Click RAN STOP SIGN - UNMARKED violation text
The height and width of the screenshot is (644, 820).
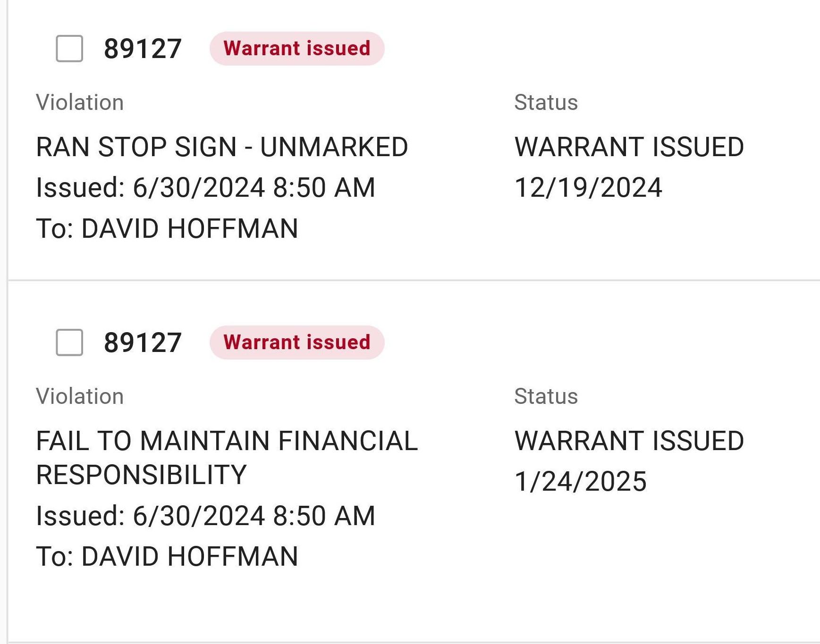[222, 147]
